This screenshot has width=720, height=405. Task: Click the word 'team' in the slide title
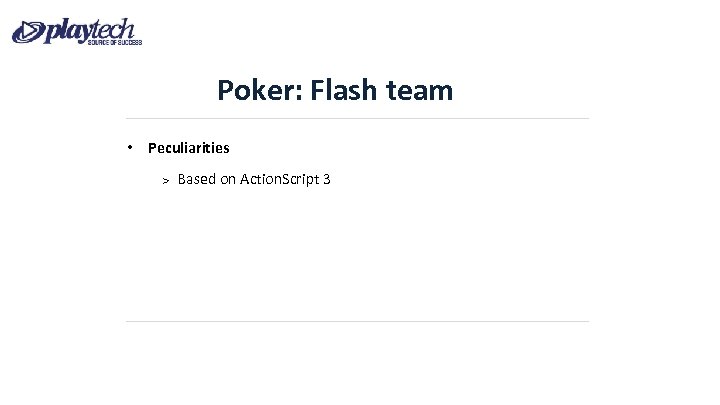pos(422,92)
